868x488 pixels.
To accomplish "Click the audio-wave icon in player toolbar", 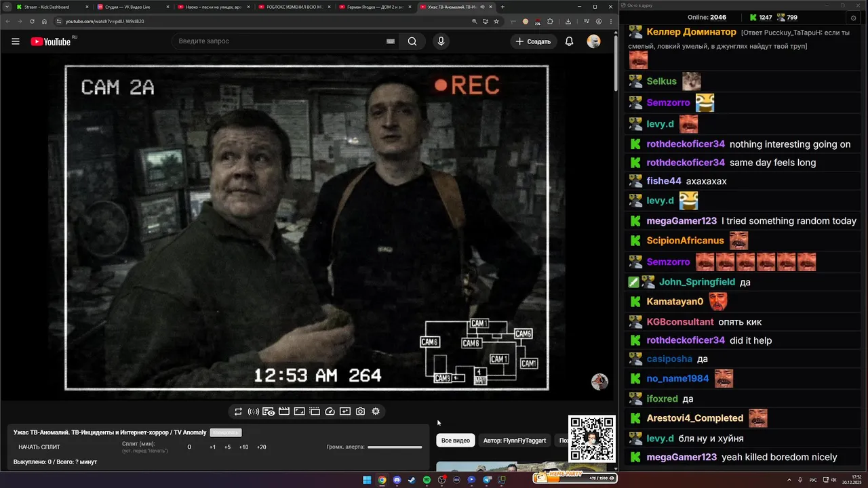I will click(254, 411).
